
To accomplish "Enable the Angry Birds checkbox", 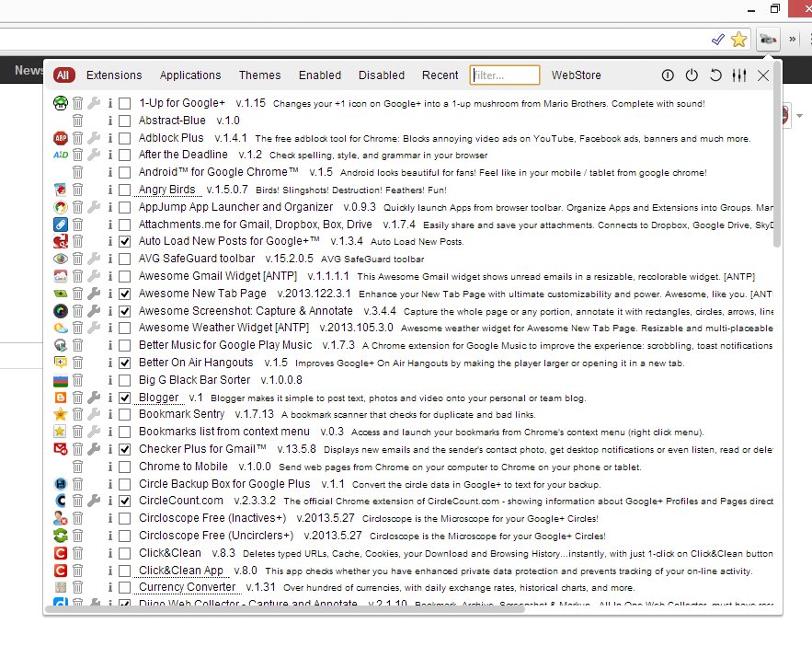I will click(124, 190).
